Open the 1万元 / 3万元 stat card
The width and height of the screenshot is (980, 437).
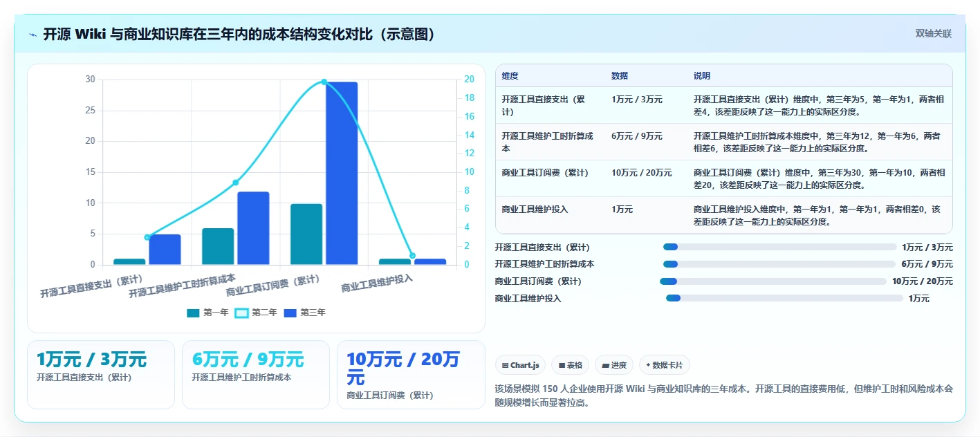(101, 375)
